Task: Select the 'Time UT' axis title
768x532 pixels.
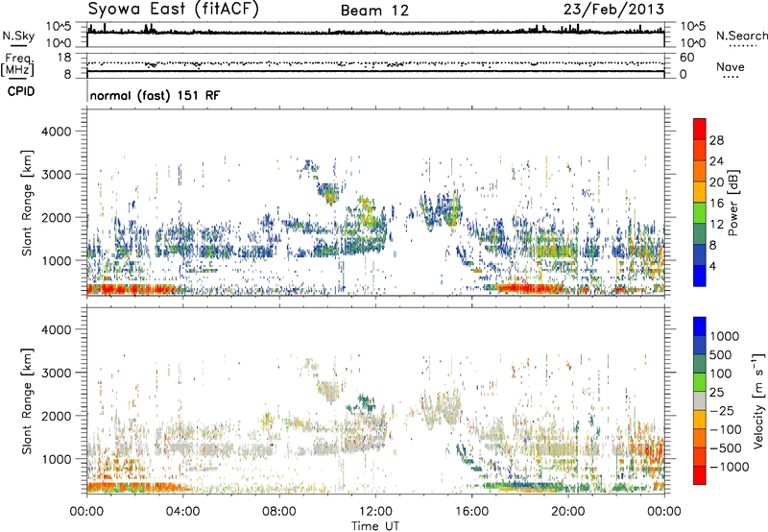Action: [375, 526]
